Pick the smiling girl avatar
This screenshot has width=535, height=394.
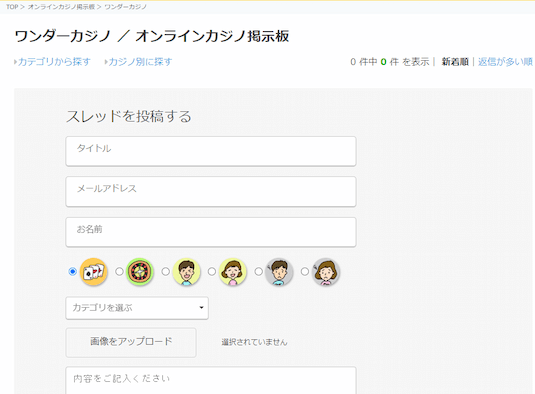point(233,272)
